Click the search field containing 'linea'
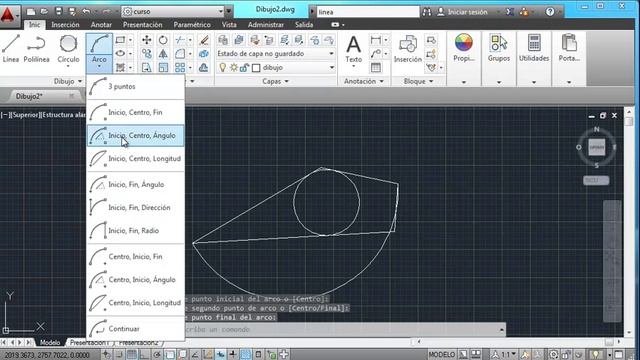640x360 pixels. pos(367,12)
